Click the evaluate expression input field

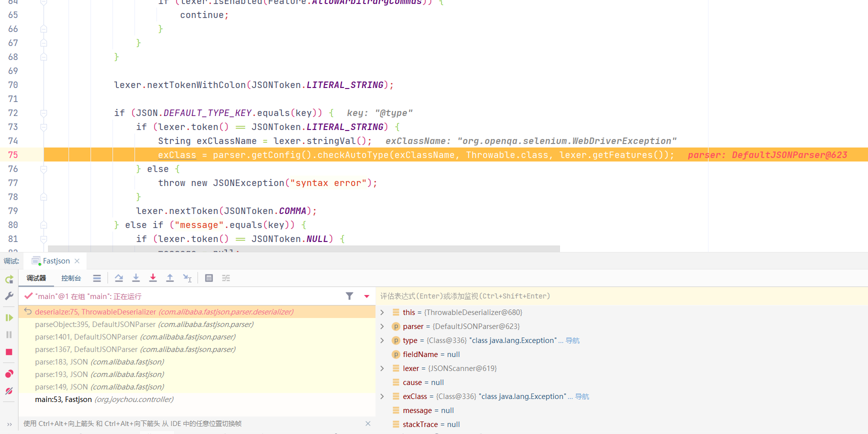click(x=621, y=296)
